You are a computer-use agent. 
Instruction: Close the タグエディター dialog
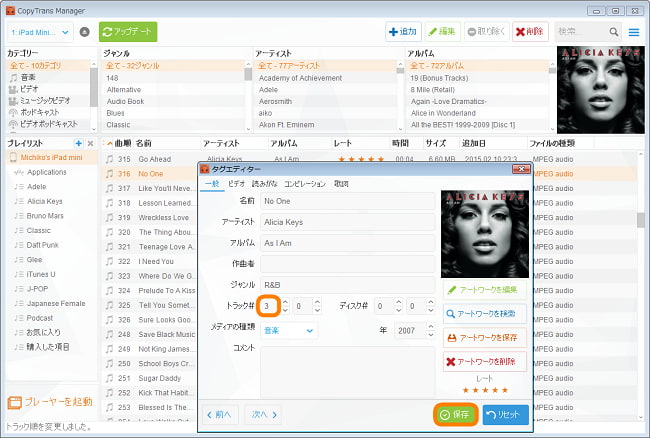coord(521,169)
